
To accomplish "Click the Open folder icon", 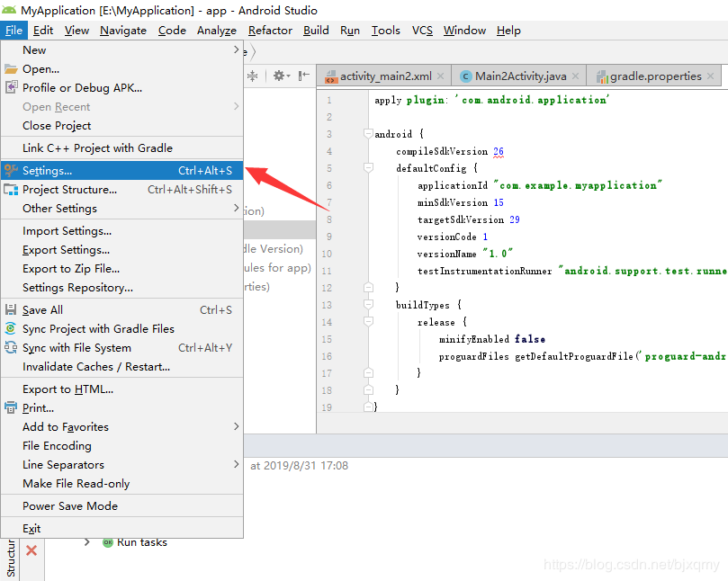I will tap(11, 68).
